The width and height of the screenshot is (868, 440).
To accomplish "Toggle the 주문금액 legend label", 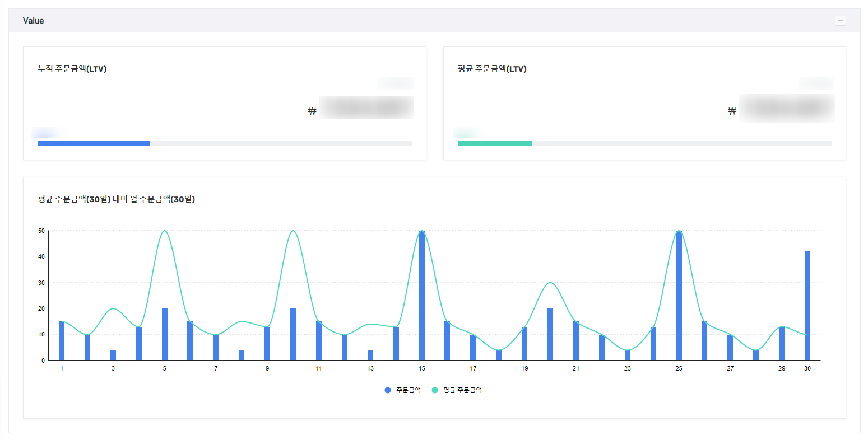I will pos(408,390).
